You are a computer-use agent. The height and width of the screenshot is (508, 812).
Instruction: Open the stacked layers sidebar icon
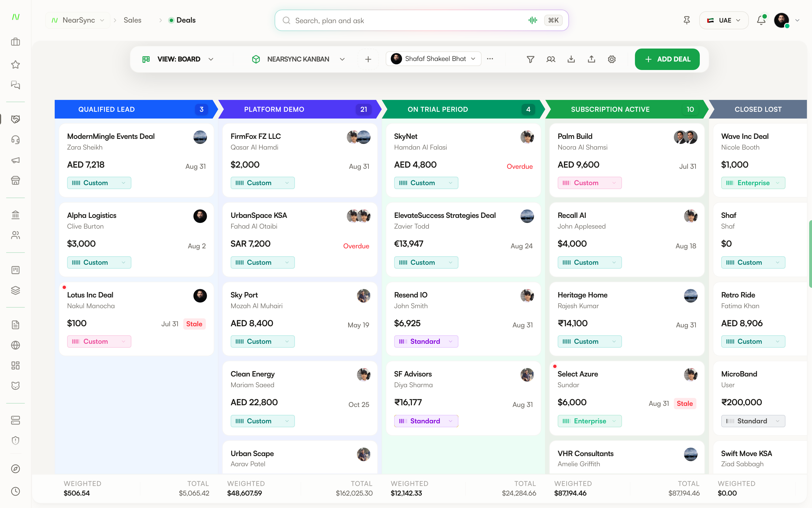[x=16, y=290]
